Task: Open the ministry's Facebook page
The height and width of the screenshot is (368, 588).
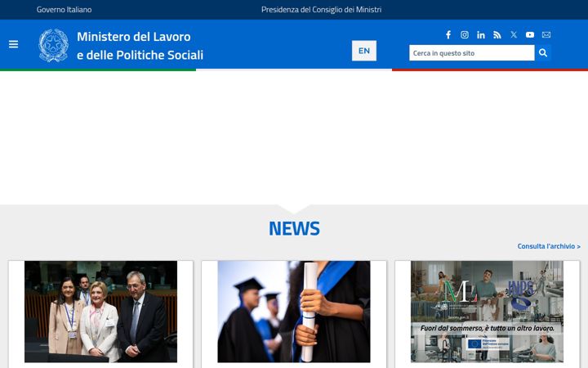Action: (x=448, y=35)
